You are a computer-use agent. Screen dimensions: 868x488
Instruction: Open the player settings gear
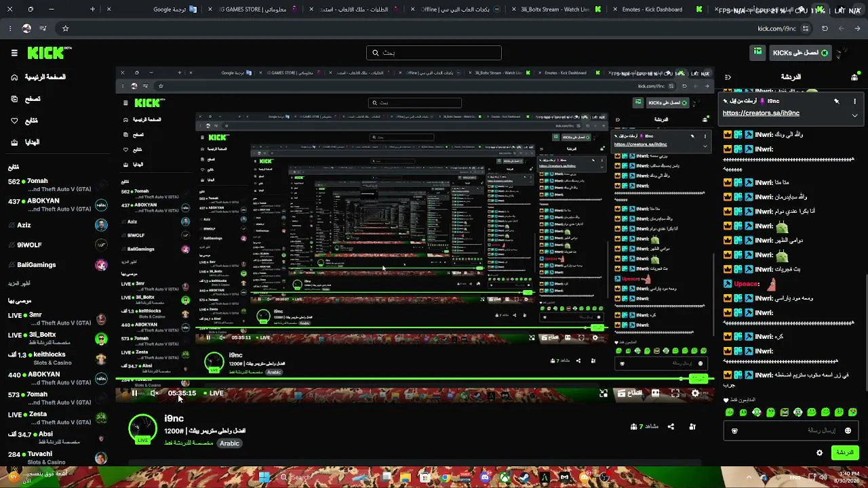(x=695, y=393)
